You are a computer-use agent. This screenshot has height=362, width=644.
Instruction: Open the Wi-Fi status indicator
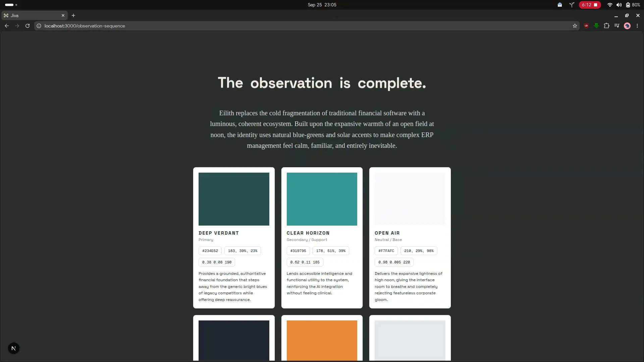(610, 5)
